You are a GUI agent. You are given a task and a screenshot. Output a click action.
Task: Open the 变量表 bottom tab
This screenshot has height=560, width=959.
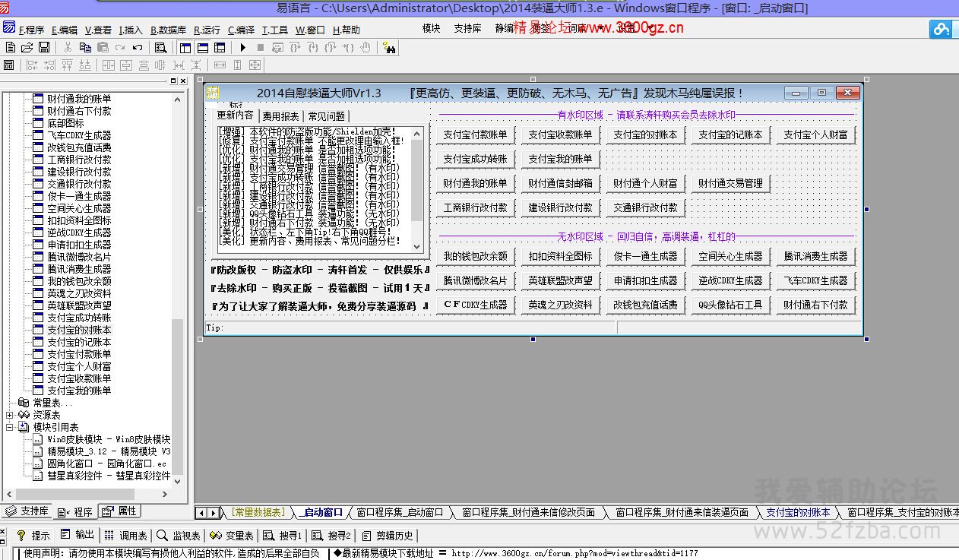pos(232,535)
